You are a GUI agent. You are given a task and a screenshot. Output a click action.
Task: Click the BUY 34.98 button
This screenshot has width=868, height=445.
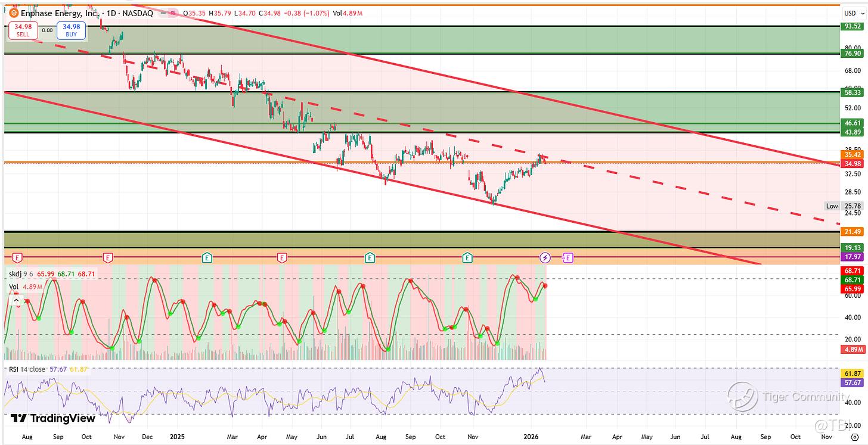(71, 30)
